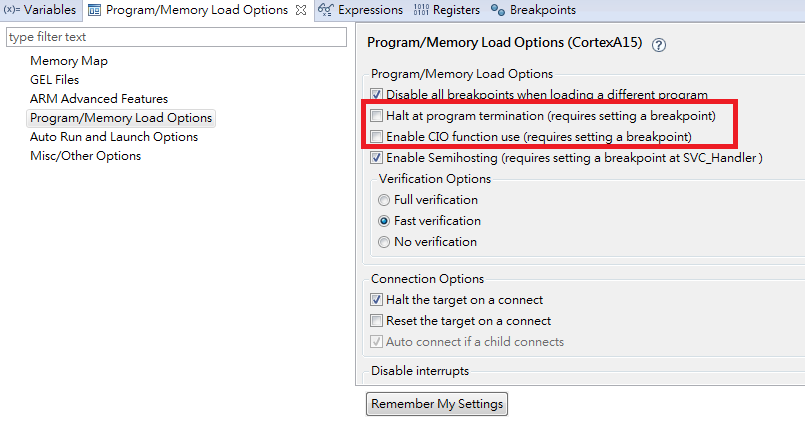Open the Breakpoints tab
The width and height of the screenshot is (805, 422).
(x=533, y=11)
